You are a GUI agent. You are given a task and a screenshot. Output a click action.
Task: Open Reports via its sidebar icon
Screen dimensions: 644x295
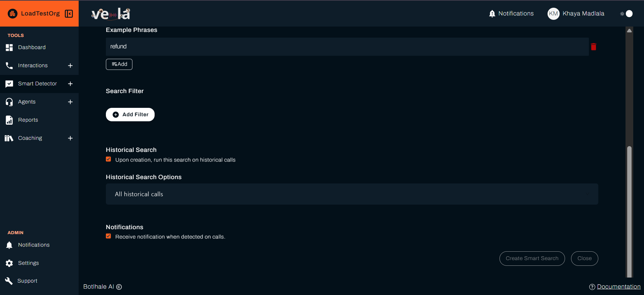pos(9,120)
